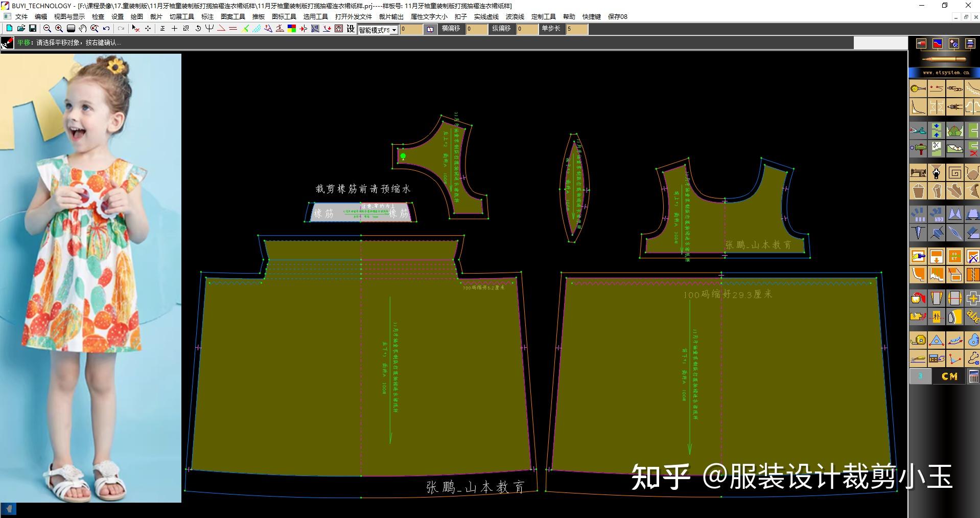Open the 选用工具 menu

(x=316, y=17)
